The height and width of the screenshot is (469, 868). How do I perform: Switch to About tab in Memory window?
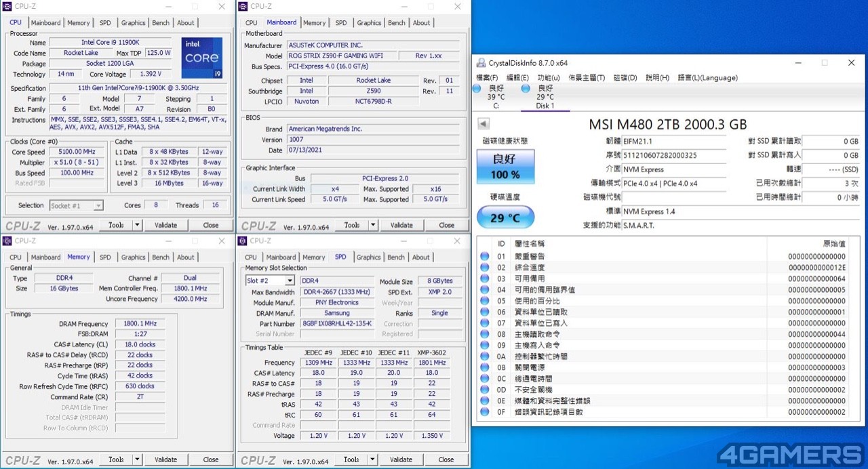click(x=186, y=257)
